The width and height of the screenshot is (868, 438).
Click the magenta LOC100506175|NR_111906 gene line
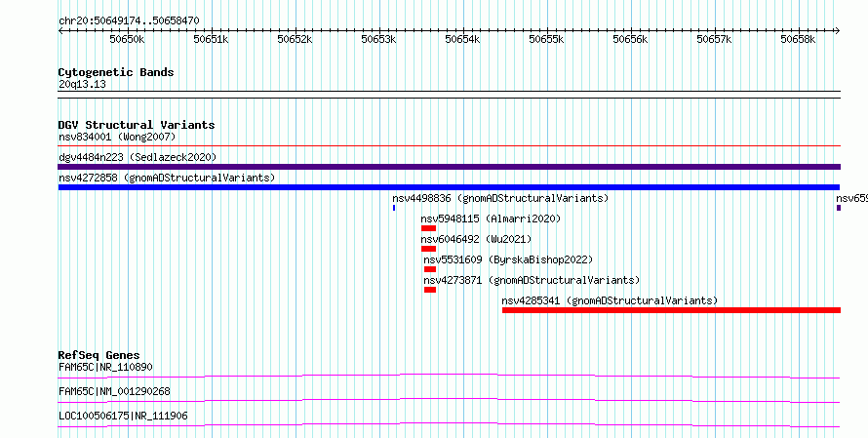(x=449, y=424)
